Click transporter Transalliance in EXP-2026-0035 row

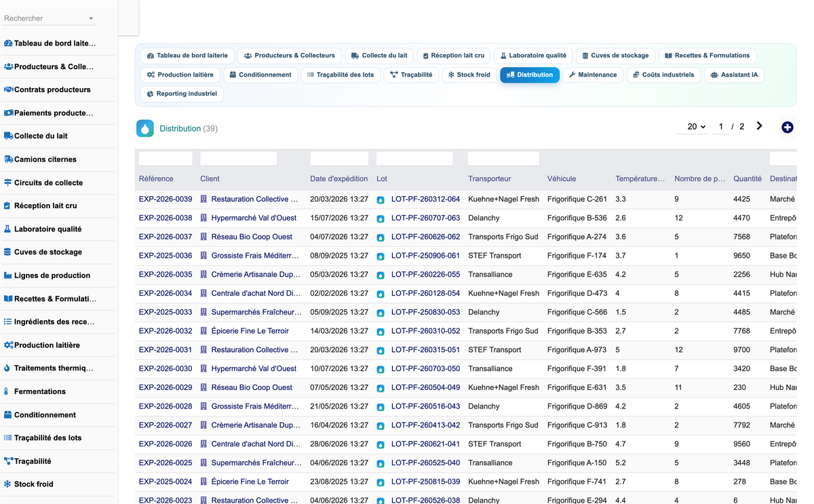490,275
